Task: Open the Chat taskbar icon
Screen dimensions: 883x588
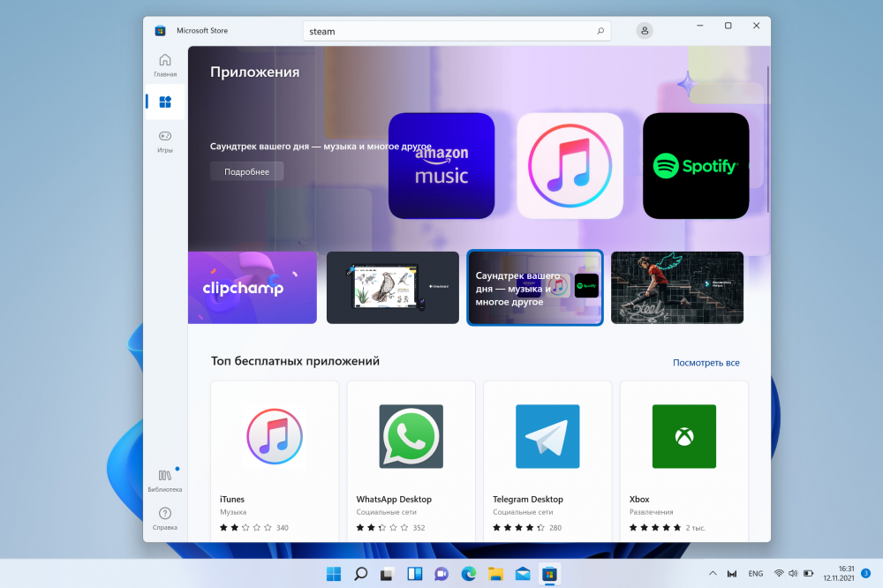Action: pos(441,574)
